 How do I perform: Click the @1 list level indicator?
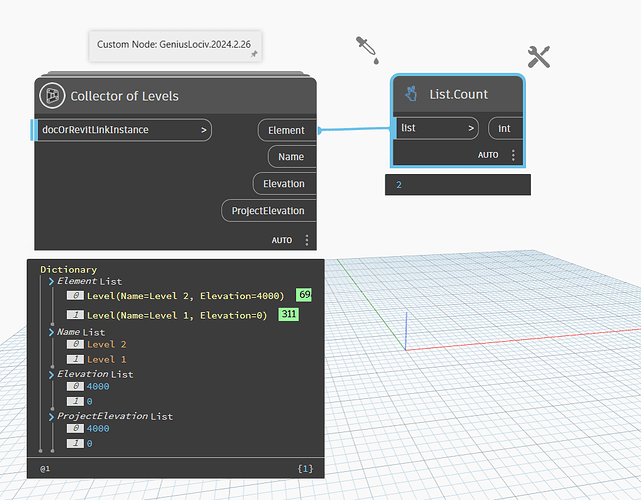pos(45,469)
